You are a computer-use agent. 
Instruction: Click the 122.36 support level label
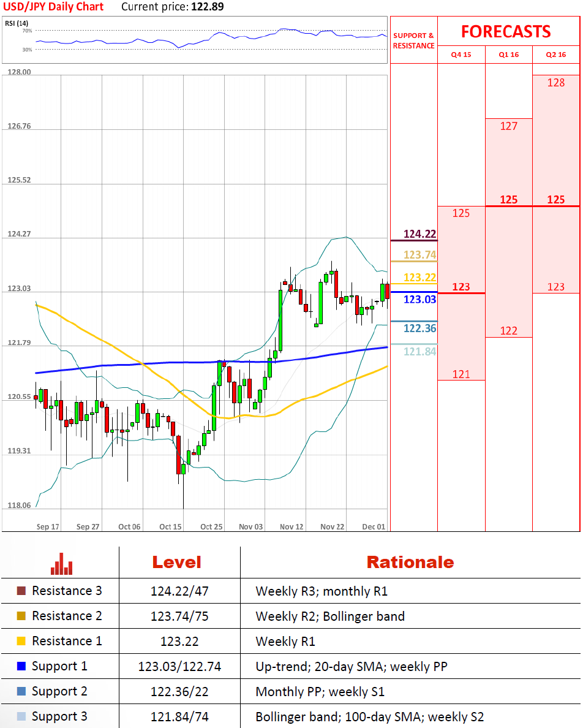click(419, 328)
